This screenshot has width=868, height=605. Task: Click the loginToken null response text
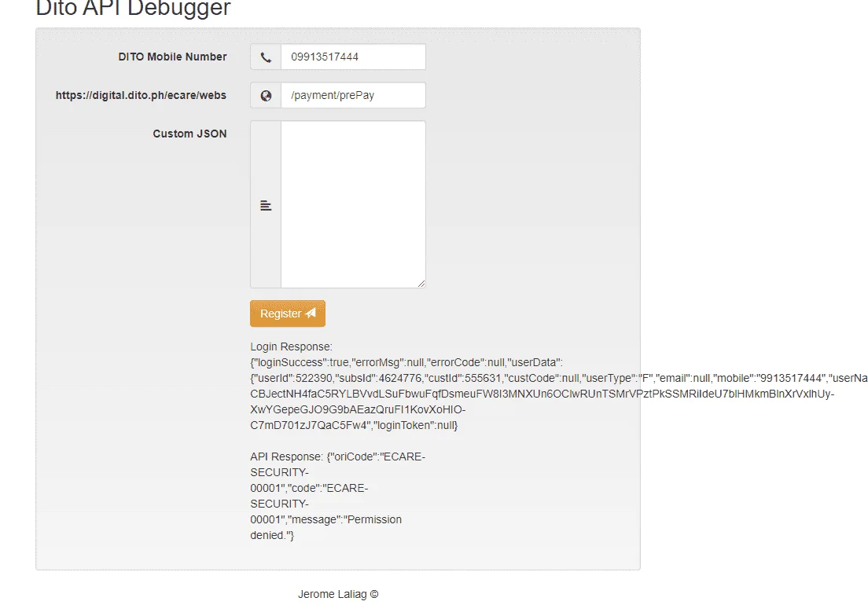416,425
